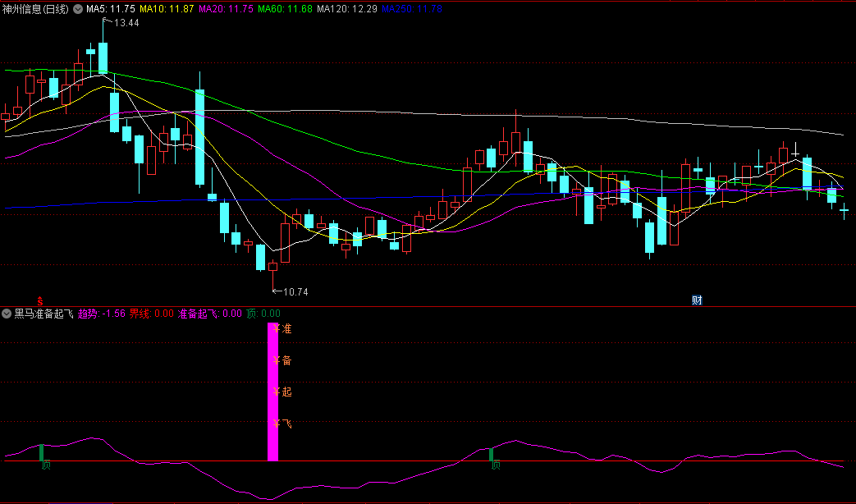
Task: Select the 界线: 0.00 value
Action: coord(151,314)
